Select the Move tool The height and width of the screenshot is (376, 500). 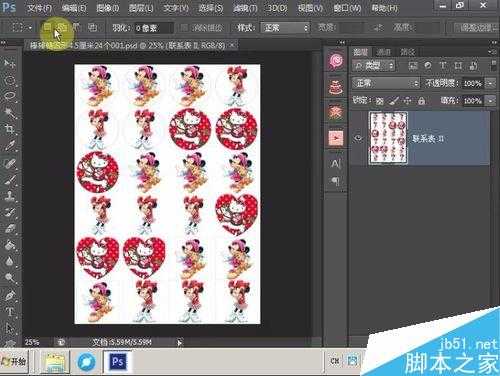9,63
